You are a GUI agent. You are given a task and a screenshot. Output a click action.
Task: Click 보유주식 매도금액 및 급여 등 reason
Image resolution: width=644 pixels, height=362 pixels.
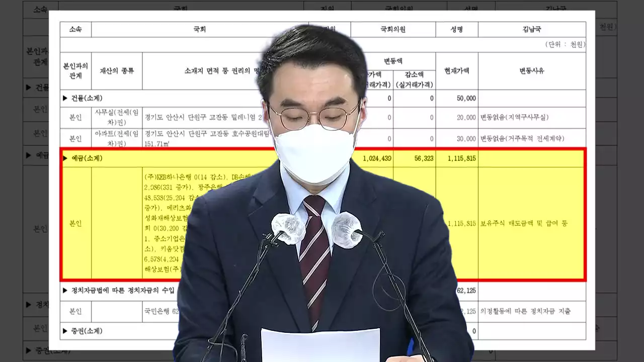[524, 223]
